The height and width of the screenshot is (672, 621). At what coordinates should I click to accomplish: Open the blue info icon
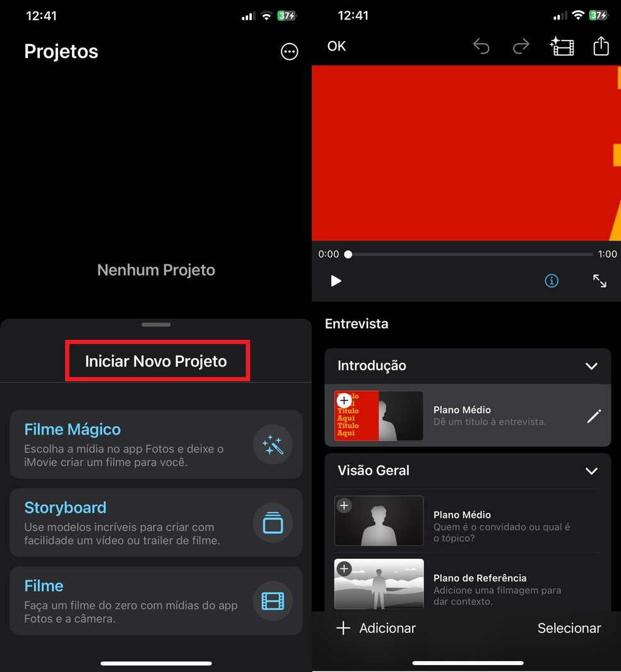(551, 280)
